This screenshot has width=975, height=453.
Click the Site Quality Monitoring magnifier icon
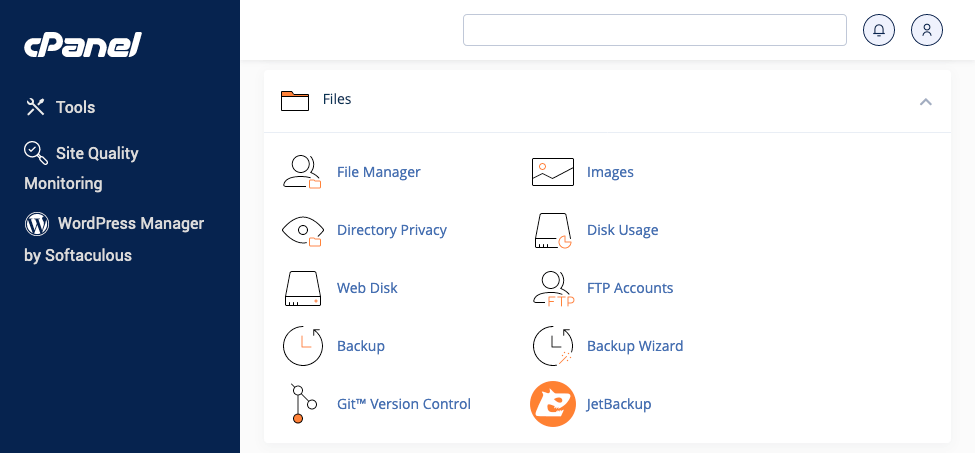[35, 153]
